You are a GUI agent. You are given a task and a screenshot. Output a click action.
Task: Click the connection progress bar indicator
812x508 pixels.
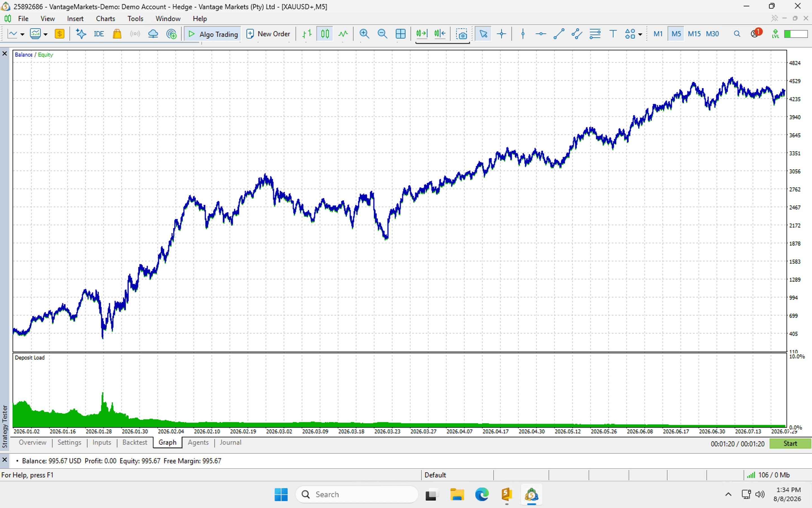[x=796, y=34]
